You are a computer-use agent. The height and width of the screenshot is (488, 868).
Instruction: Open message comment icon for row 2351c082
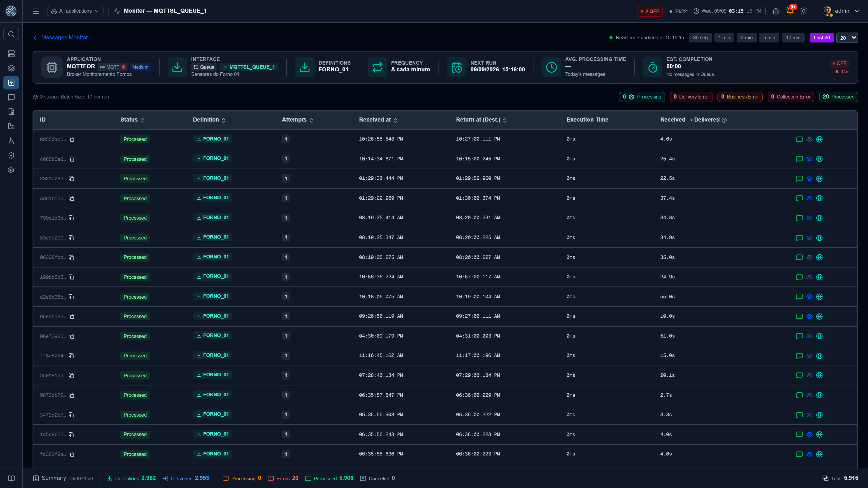coord(799,178)
